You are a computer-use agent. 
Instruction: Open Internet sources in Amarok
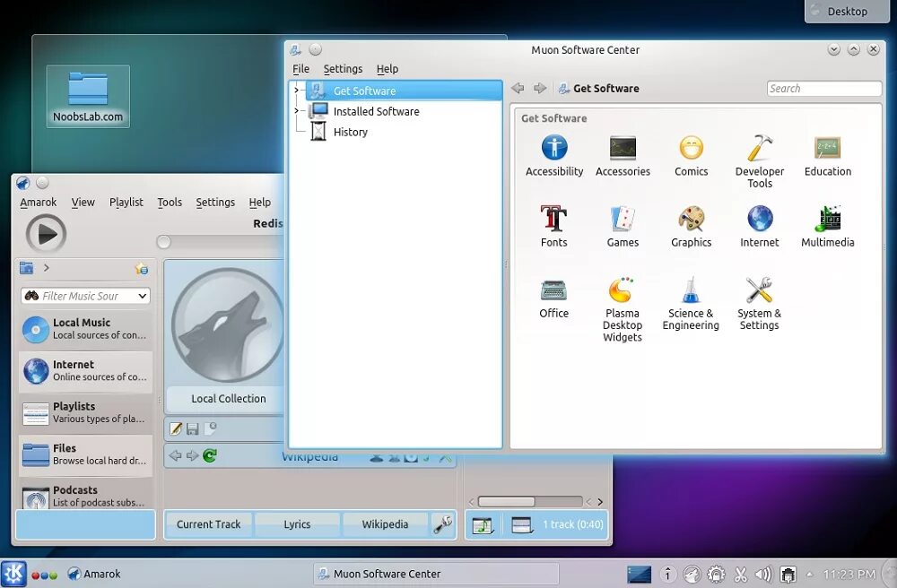(x=86, y=370)
